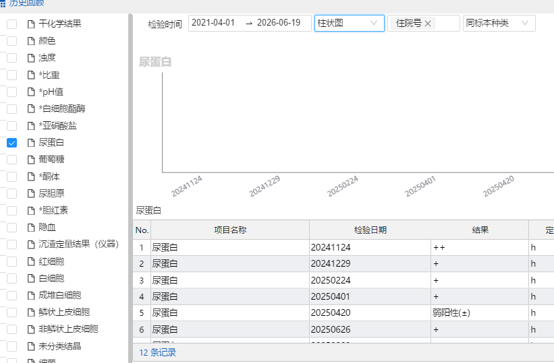The height and width of the screenshot is (363, 554).
Task: Tick the *比重 checkbox
Action: (x=12, y=75)
